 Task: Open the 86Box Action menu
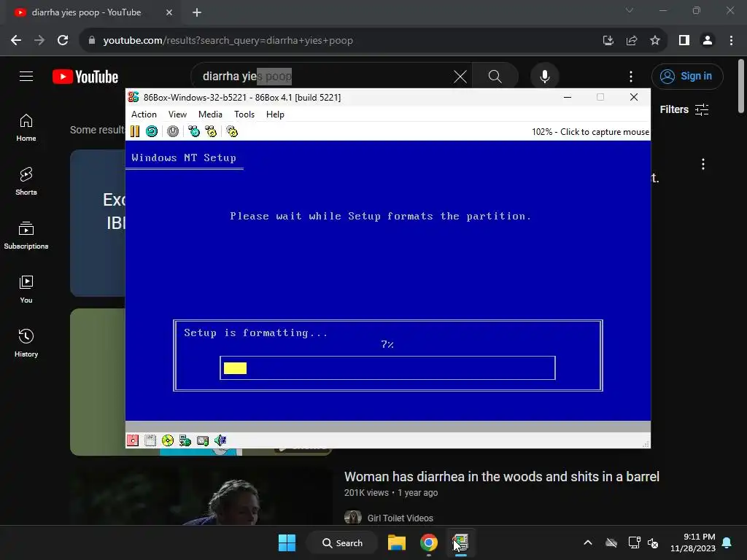pyautogui.click(x=144, y=114)
